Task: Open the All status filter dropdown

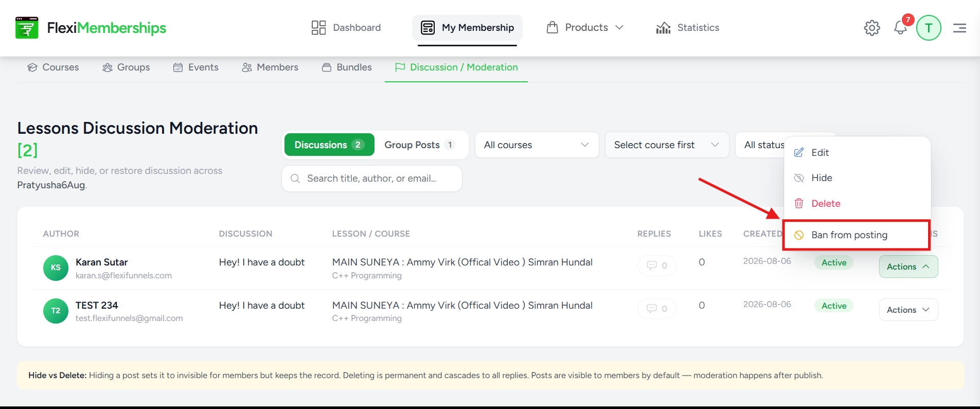Action: (x=760, y=145)
